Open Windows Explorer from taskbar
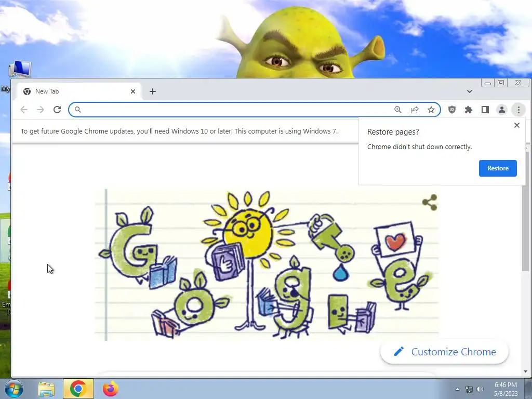This screenshot has width=532, height=399. tap(46, 389)
